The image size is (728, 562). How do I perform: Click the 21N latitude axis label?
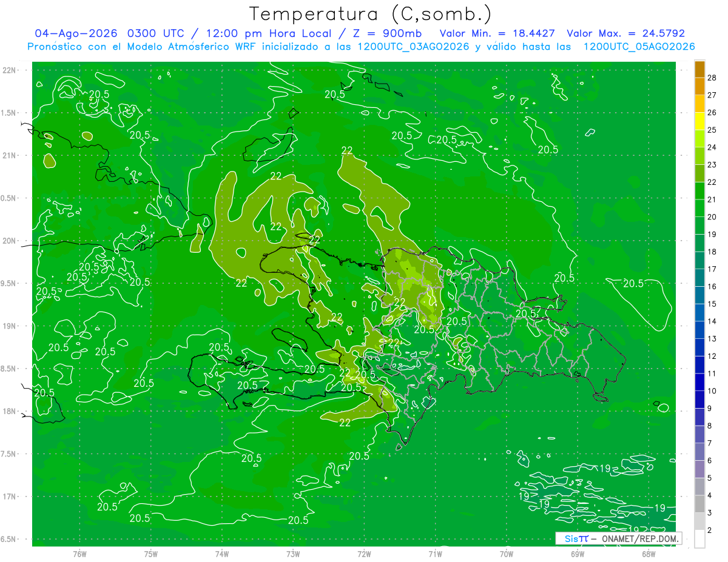tap(10, 156)
